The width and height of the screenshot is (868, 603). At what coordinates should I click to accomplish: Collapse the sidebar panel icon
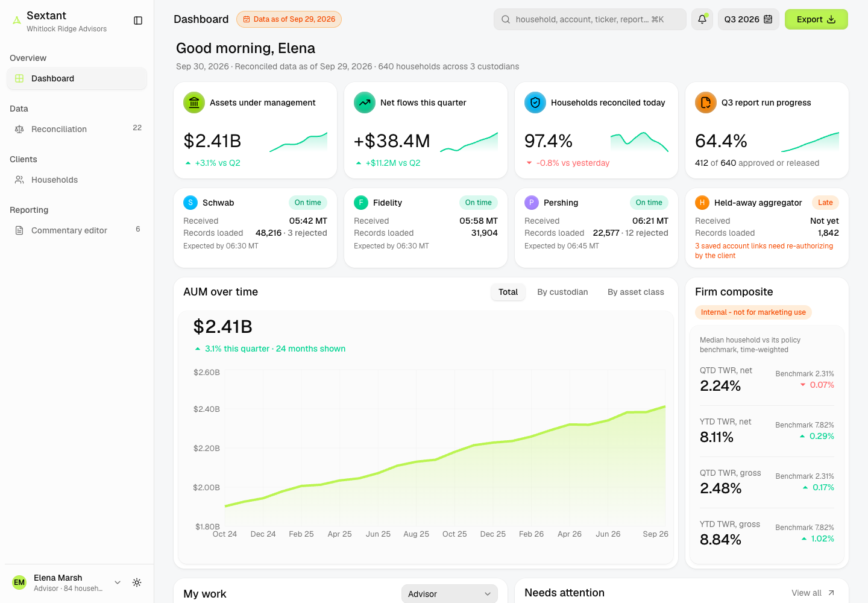coord(138,21)
